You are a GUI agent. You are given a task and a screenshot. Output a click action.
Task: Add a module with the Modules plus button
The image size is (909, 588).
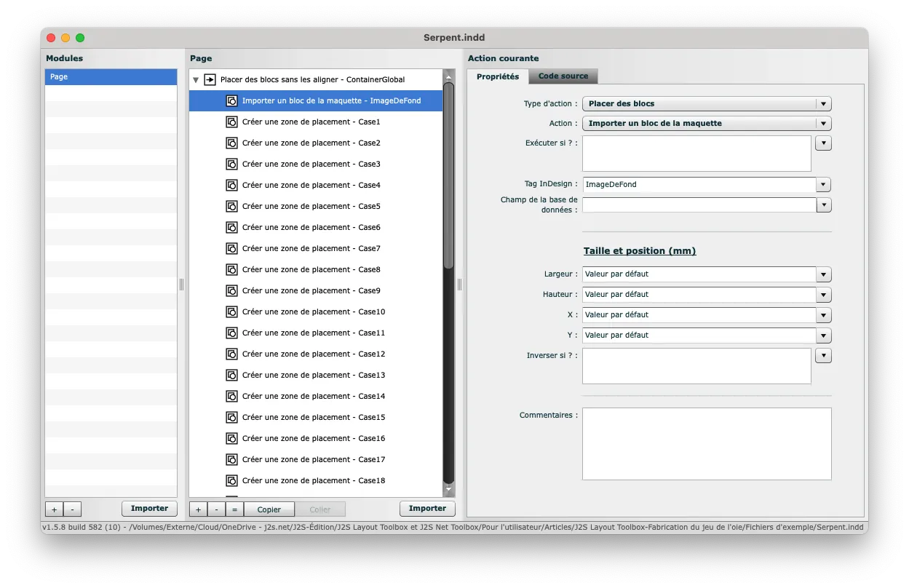coord(54,509)
